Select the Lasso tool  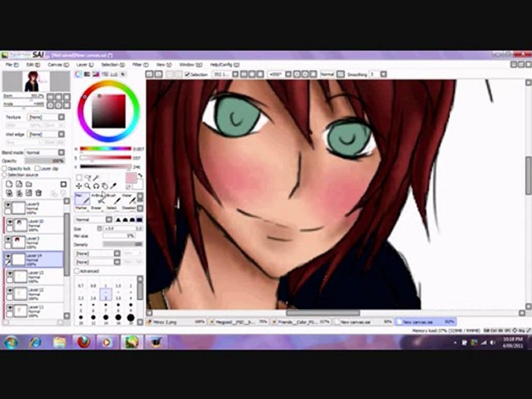tap(88, 177)
